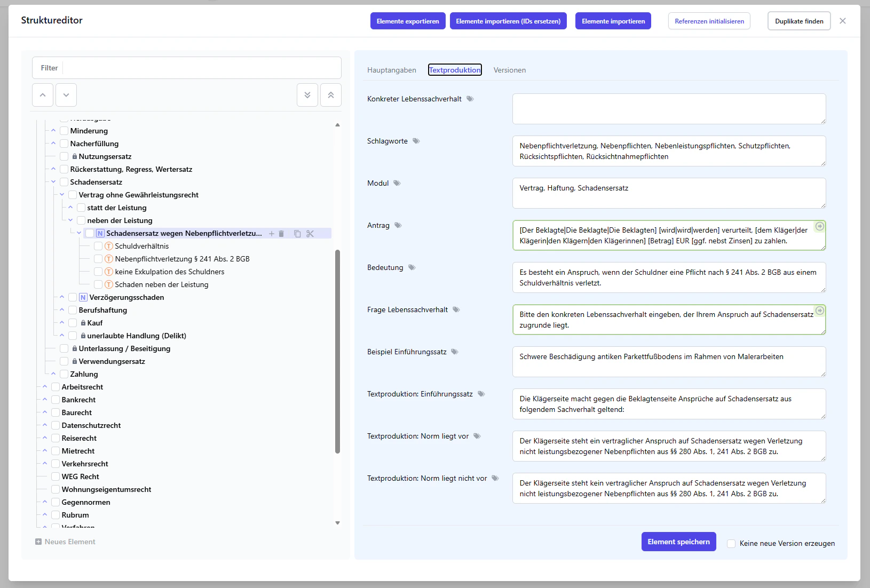Expand the Rückerstattung, Regress, Wertersatz node
870x588 pixels.
pyautogui.click(x=53, y=169)
